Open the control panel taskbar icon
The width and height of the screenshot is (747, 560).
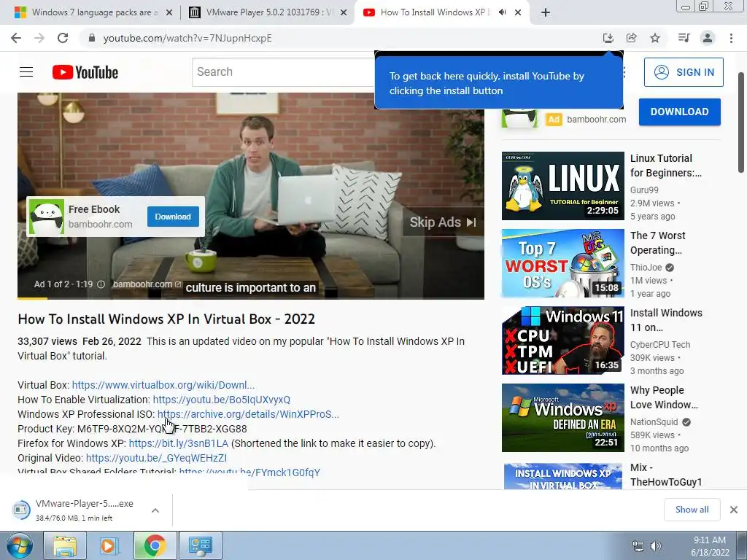pos(200,545)
